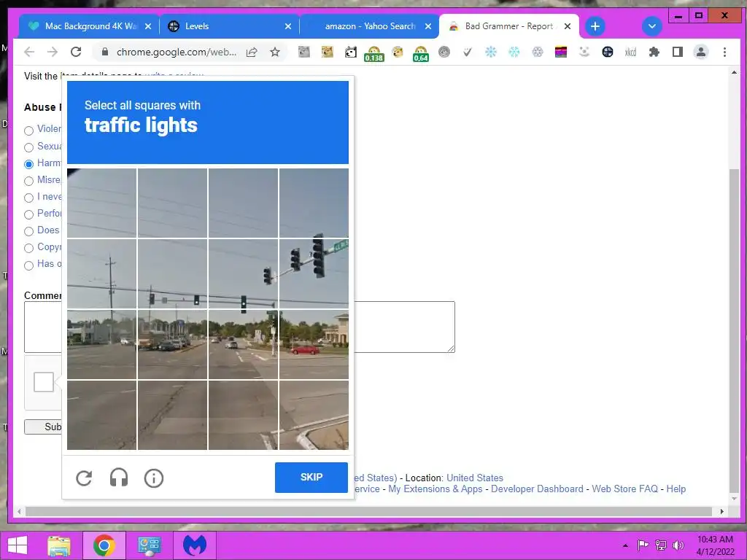
Task: Open extension badge showing 0.64
Action: coord(421,53)
